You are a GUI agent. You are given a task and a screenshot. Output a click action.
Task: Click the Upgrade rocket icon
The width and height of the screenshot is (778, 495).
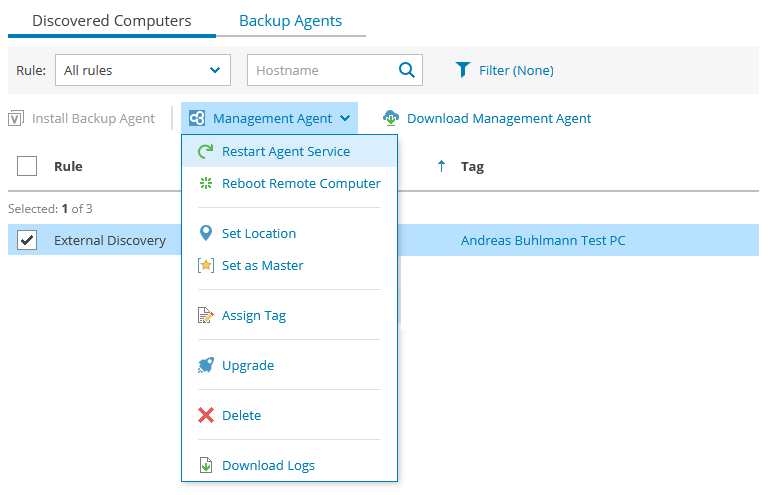205,366
